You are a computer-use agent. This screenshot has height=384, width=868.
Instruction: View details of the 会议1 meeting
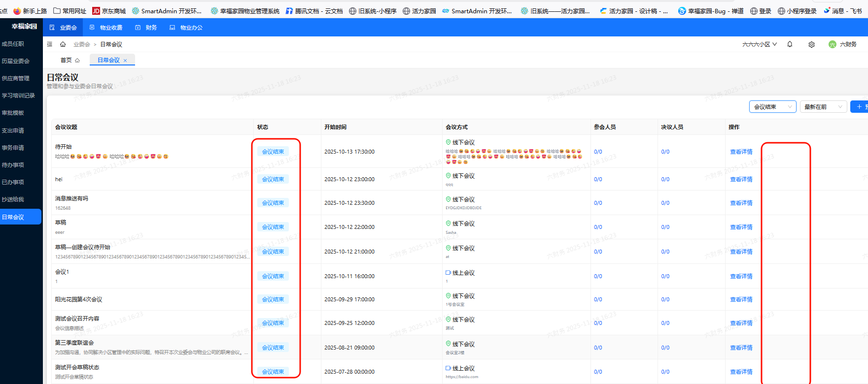tap(741, 276)
